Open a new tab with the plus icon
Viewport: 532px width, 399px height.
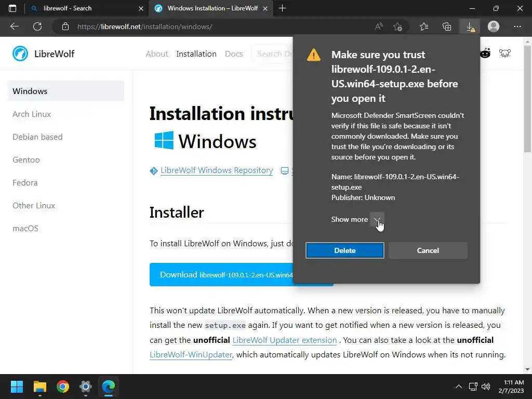[282, 8]
